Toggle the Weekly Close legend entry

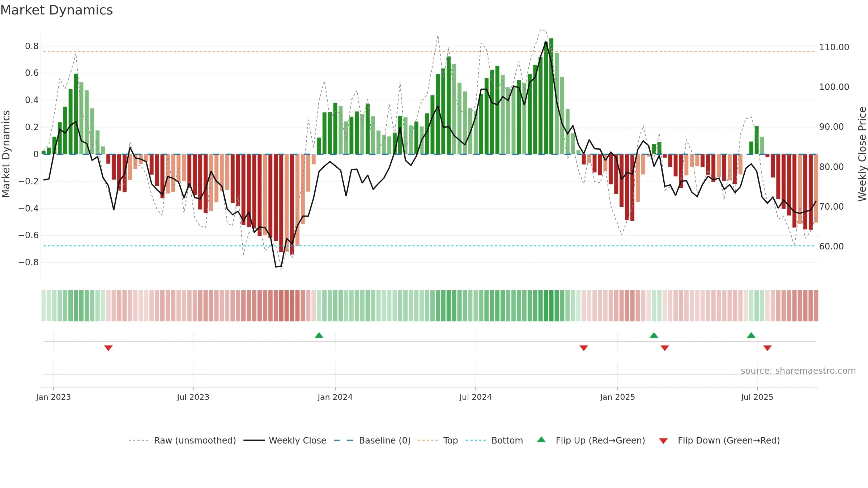pos(285,440)
